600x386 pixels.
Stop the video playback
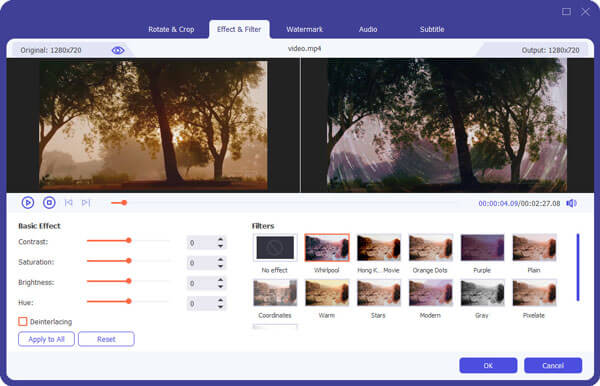49,202
